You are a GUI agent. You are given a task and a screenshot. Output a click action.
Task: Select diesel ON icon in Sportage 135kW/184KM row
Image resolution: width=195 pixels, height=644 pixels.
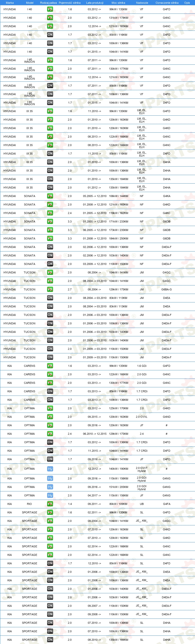(x=50, y=640)
